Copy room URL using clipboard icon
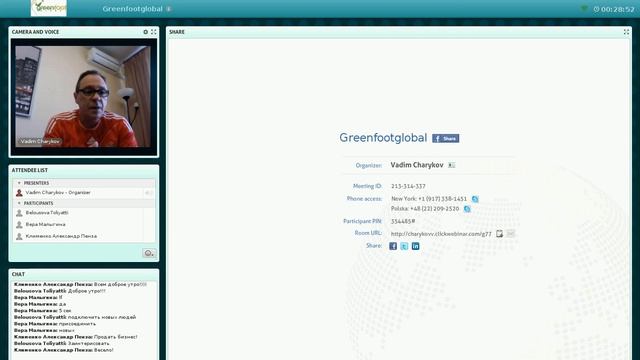640x360 pixels. [x=499, y=233]
